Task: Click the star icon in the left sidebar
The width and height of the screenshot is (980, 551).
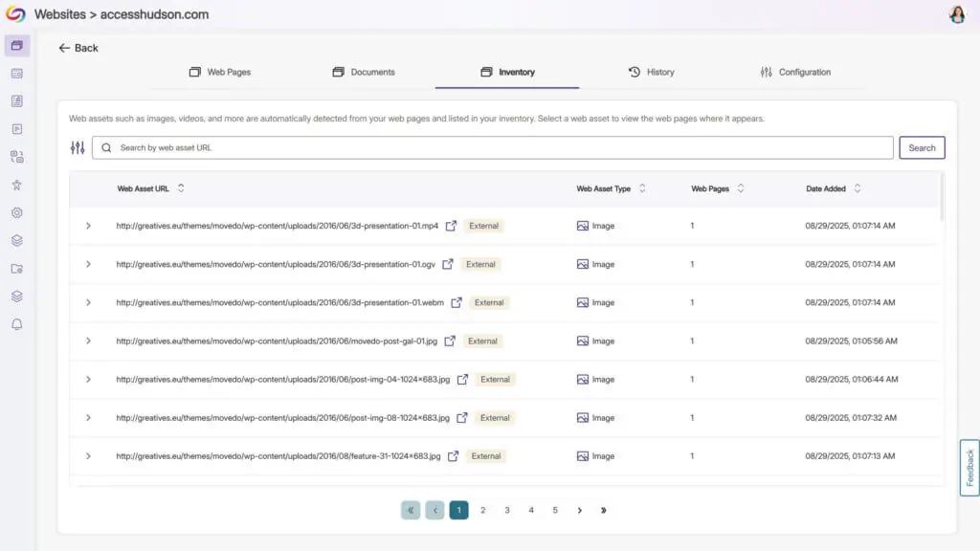Action: [x=17, y=185]
